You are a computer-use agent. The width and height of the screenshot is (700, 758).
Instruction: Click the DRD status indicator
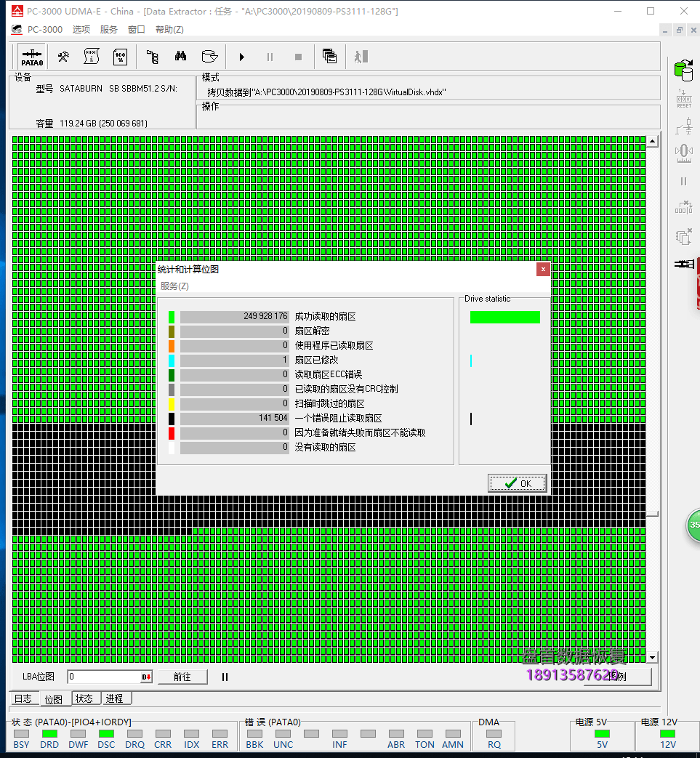coord(49,733)
